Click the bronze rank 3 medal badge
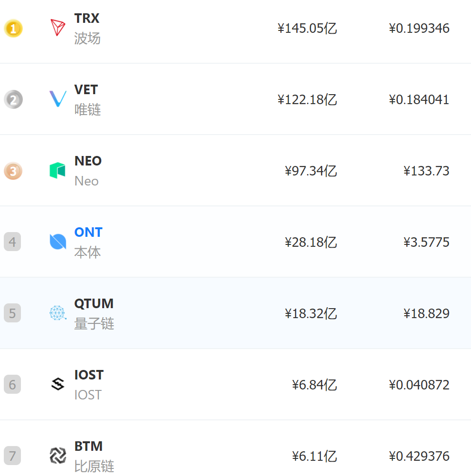The image size is (471, 476). 13,171
